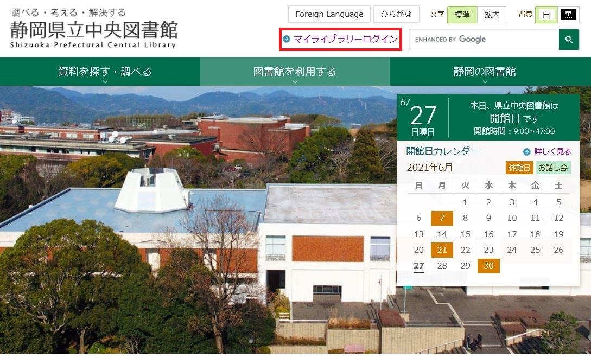
Task: Select closed day 30 in the calendar
Action: point(488,266)
